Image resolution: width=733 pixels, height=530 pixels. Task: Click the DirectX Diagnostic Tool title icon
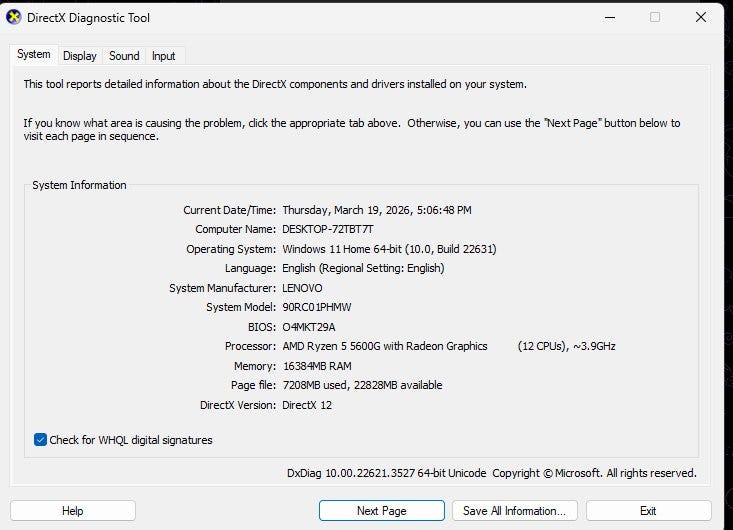(14, 17)
